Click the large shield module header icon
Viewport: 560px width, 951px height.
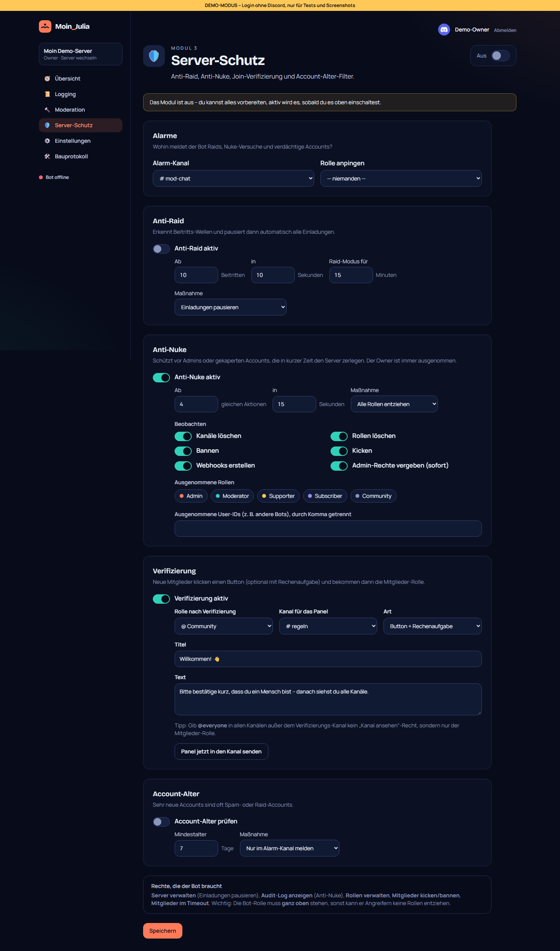click(154, 56)
